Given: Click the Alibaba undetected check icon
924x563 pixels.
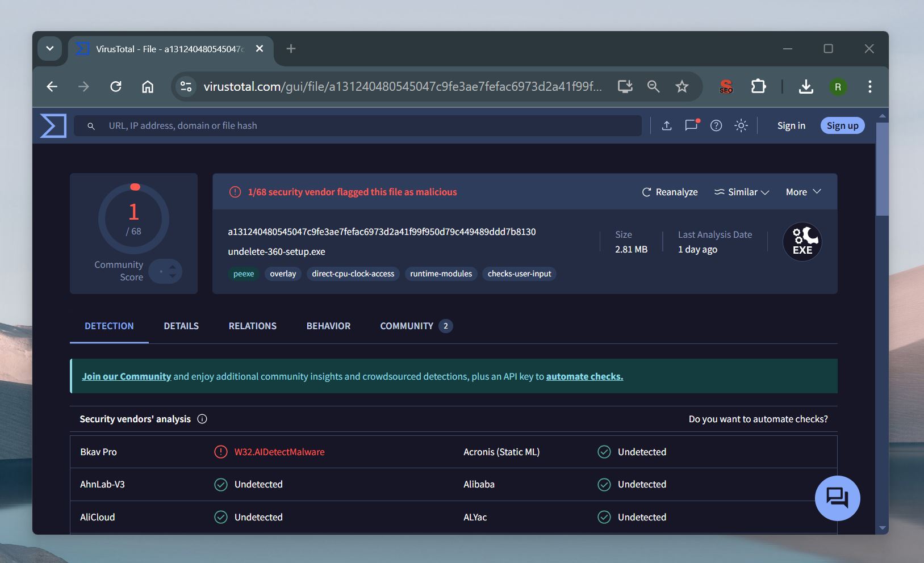Looking at the screenshot, I should coord(604,484).
